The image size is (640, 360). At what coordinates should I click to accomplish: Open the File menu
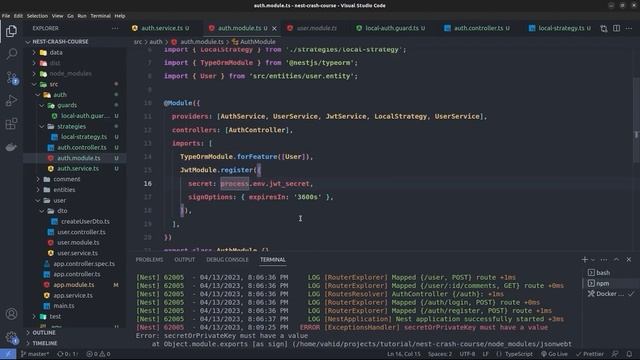pyautogui.click(x=6, y=16)
